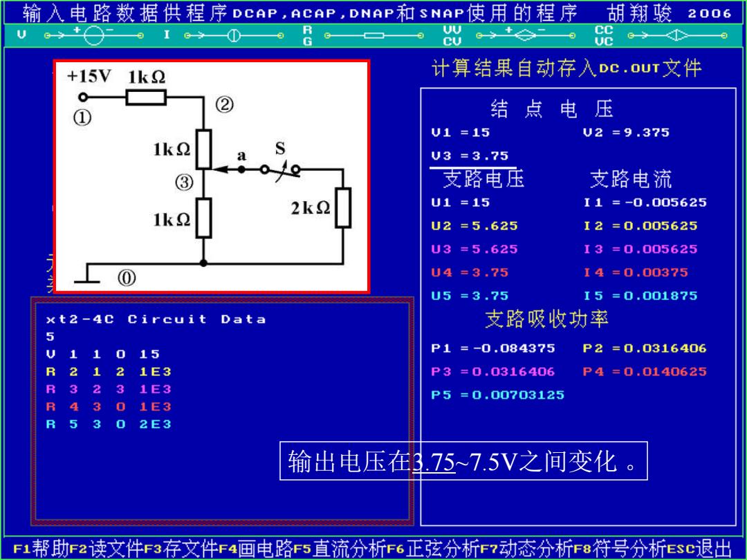The image size is (747, 560).
Task: Click branch current I1 =-0.005625
Action: coord(645,203)
